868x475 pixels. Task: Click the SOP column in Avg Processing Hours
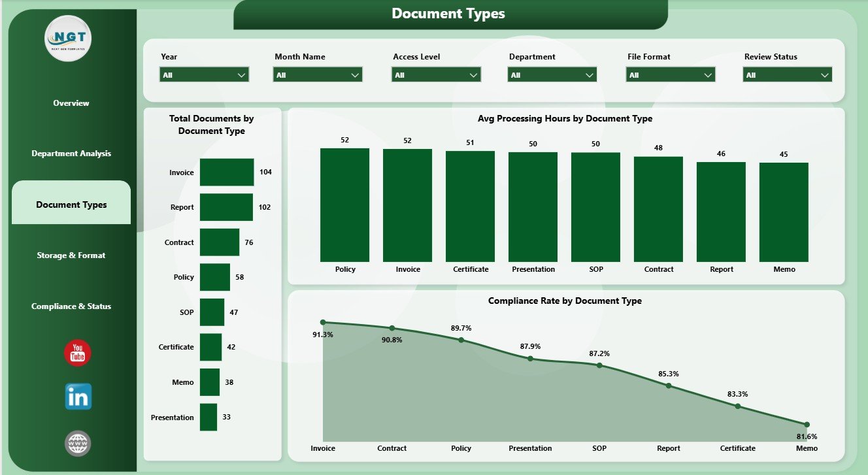pos(595,207)
